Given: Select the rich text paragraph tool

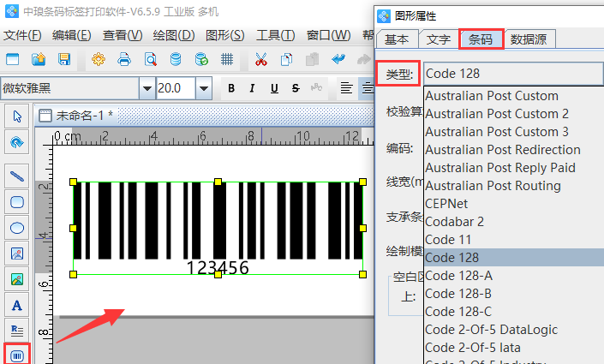Looking at the screenshot, I should point(17,331).
